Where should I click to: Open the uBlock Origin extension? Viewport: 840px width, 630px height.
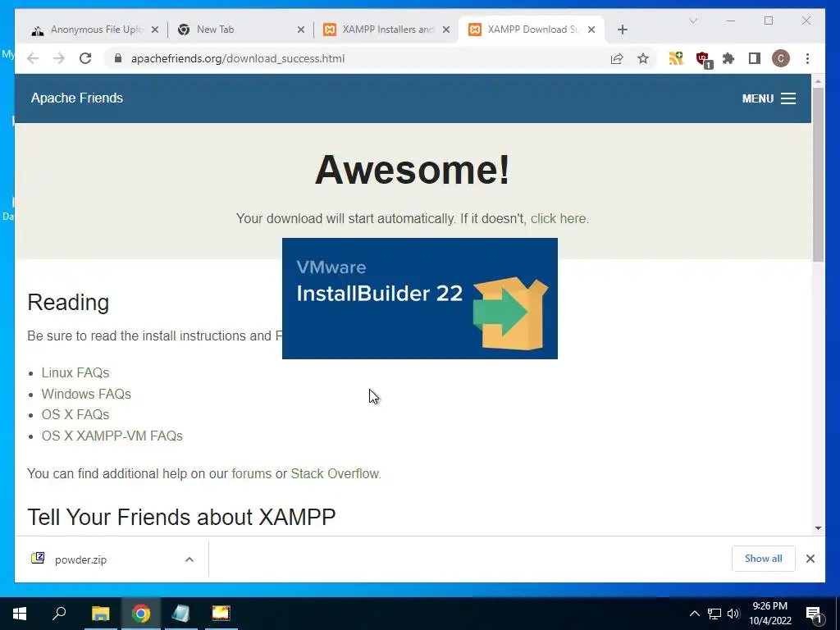click(x=703, y=59)
